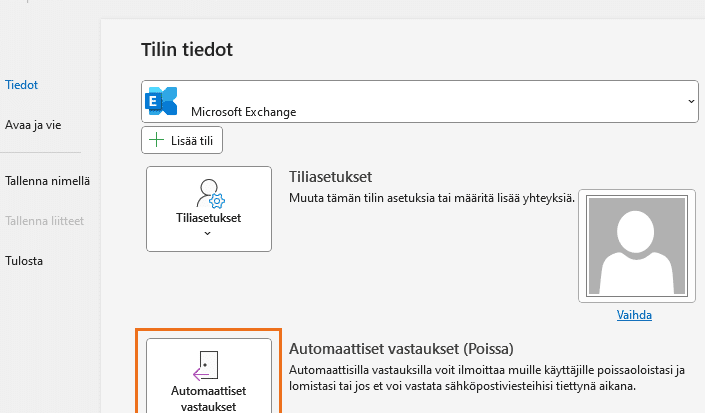Open the Automaattiset vastaukset button label
The image size is (705, 413).
[209, 399]
